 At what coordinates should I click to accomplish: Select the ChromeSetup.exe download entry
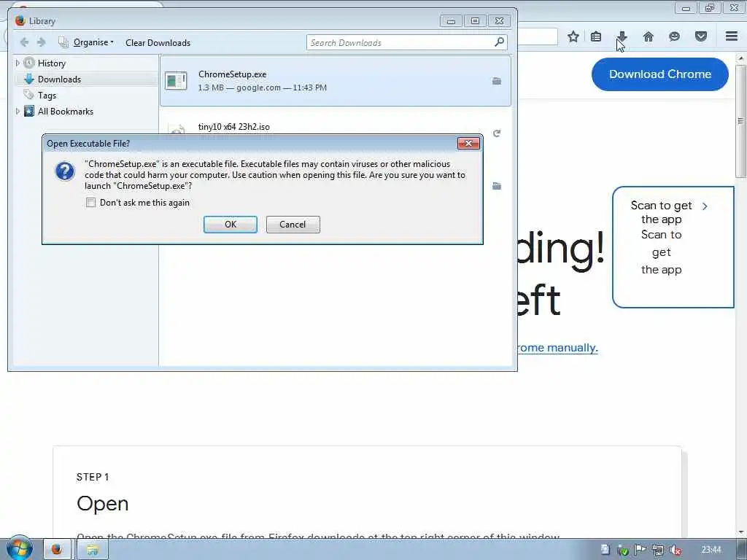[x=336, y=81]
